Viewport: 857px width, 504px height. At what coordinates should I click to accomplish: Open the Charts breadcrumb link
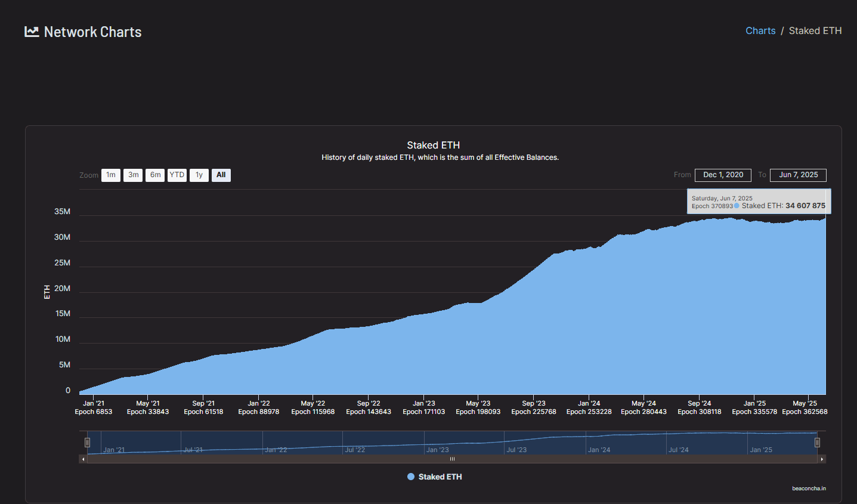coord(760,31)
